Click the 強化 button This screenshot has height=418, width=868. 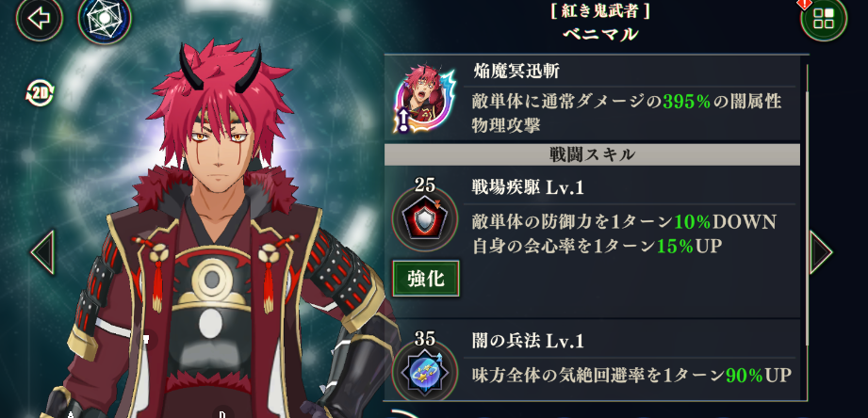coord(426,279)
